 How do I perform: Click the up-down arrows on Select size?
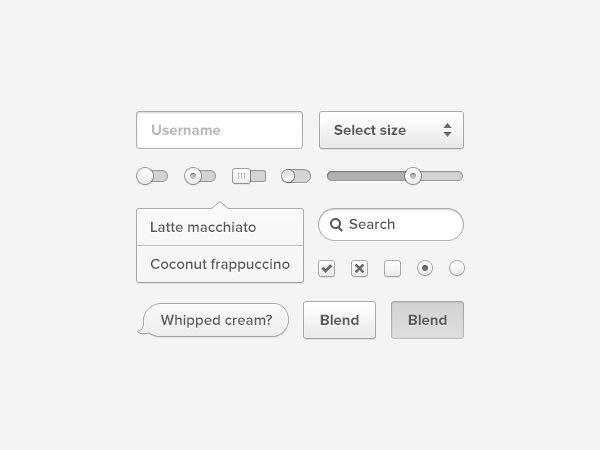point(447,130)
